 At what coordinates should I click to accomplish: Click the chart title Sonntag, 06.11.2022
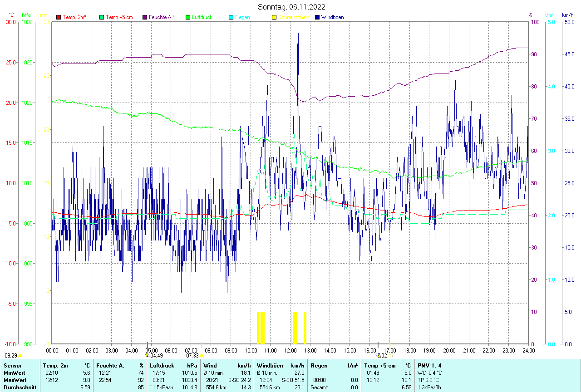(291, 7)
